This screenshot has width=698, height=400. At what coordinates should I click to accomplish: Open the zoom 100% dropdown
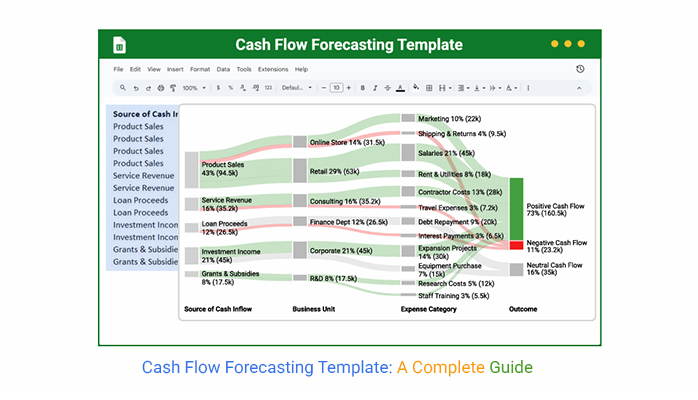[193, 87]
